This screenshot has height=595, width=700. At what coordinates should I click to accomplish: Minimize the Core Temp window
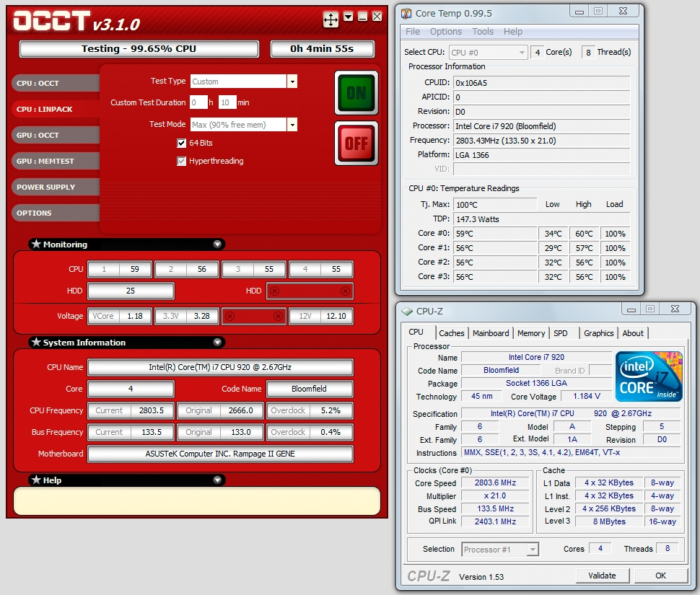click(x=579, y=12)
